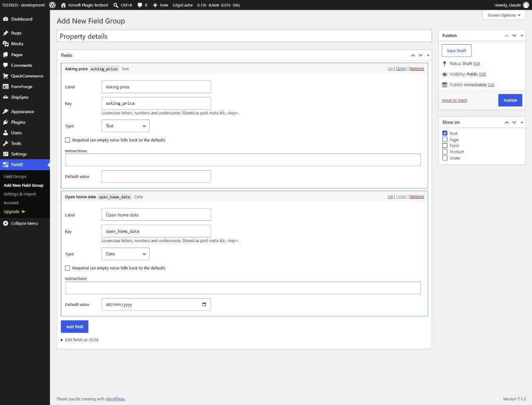Screen dimensions: 532x405
Task: Open Settings sidebar item
Action: pyautogui.click(x=25, y=154)
